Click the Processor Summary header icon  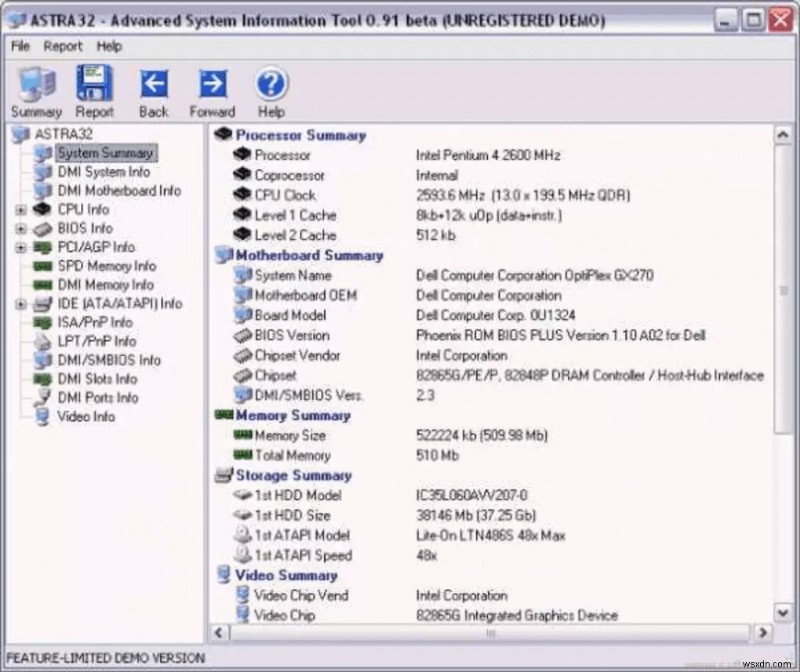(x=223, y=135)
